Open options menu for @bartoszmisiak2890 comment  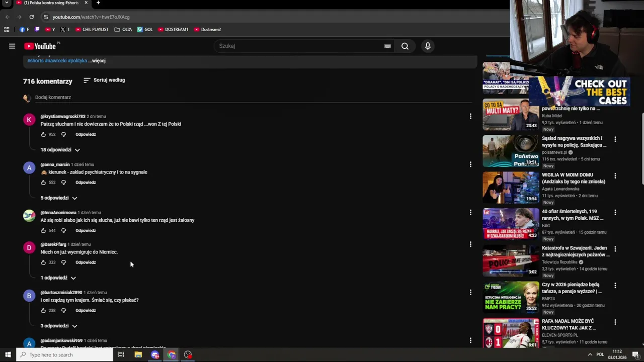point(470,292)
